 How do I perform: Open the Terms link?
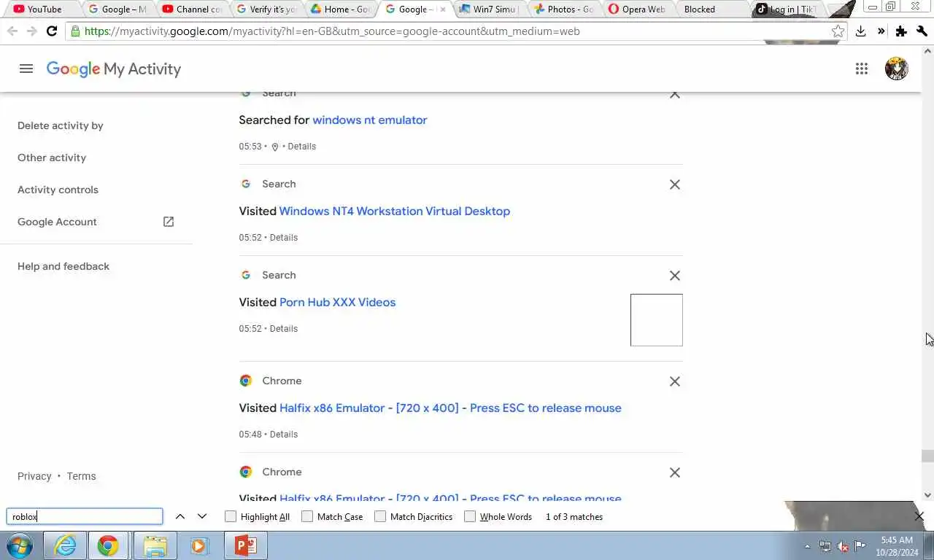tap(81, 476)
